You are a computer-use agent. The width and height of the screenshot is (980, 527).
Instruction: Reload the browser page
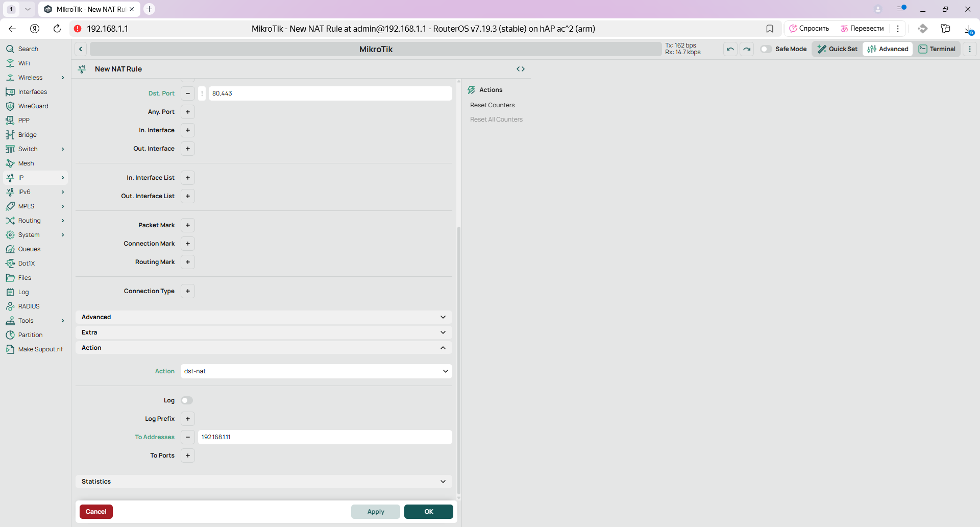(x=57, y=29)
